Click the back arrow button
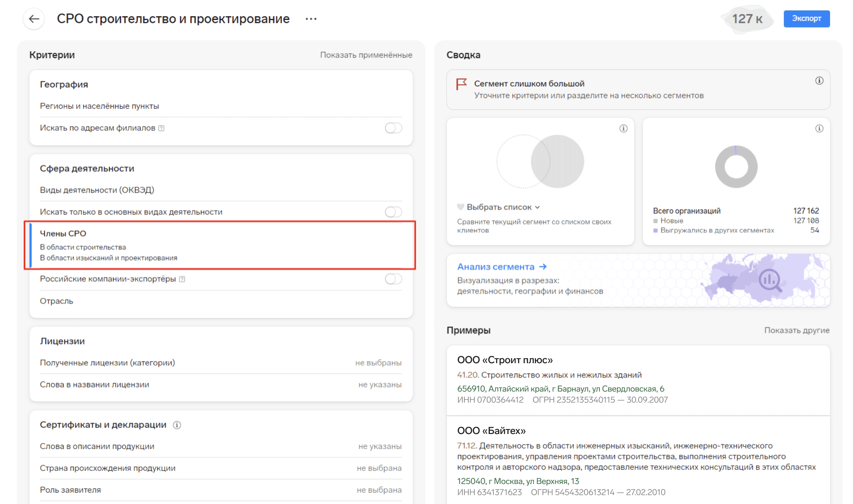The width and height of the screenshot is (853, 504). coord(34,19)
